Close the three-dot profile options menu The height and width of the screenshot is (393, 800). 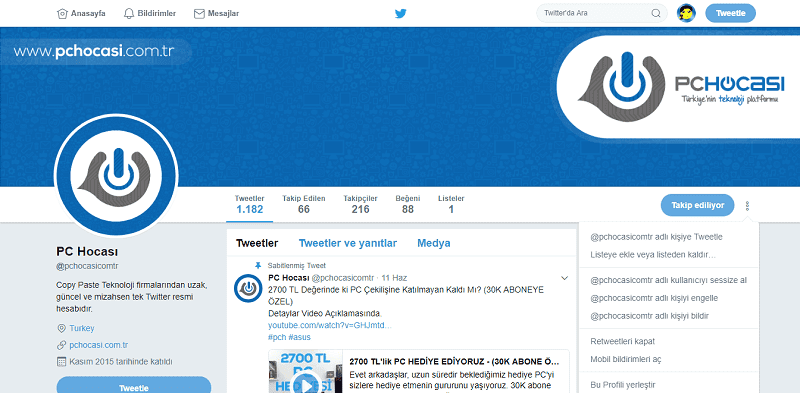(x=747, y=206)
